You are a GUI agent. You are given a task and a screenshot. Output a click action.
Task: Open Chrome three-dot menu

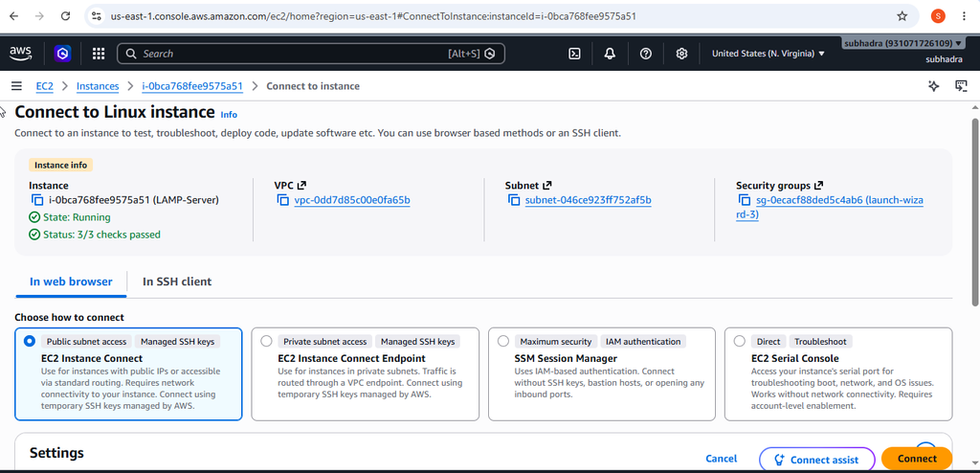coord(965,16)
